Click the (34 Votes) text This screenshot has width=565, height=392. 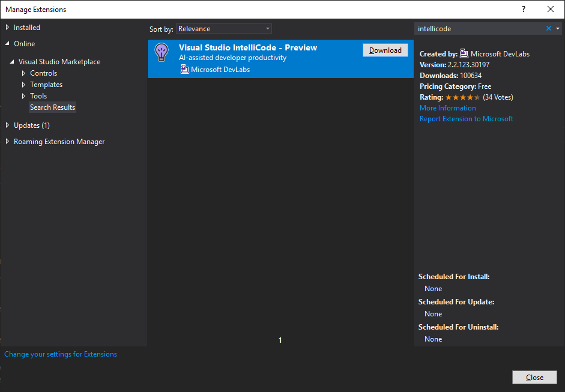click(x=498, y=97)
